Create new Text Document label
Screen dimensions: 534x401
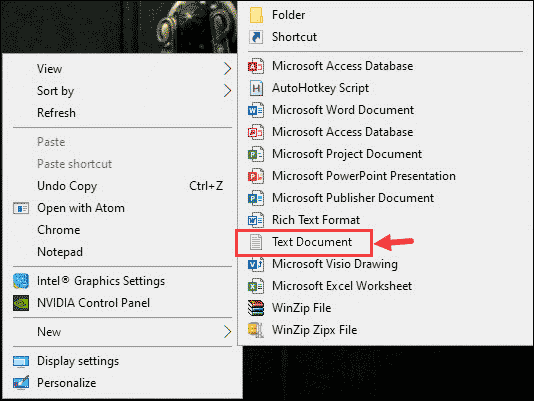tap(312, 242)
